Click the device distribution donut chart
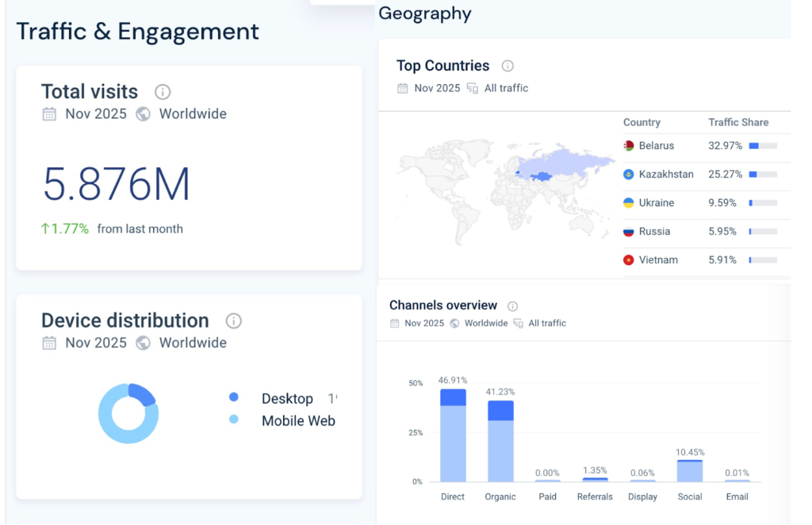Viewport: 812px width, 525px height. point(128,413)
